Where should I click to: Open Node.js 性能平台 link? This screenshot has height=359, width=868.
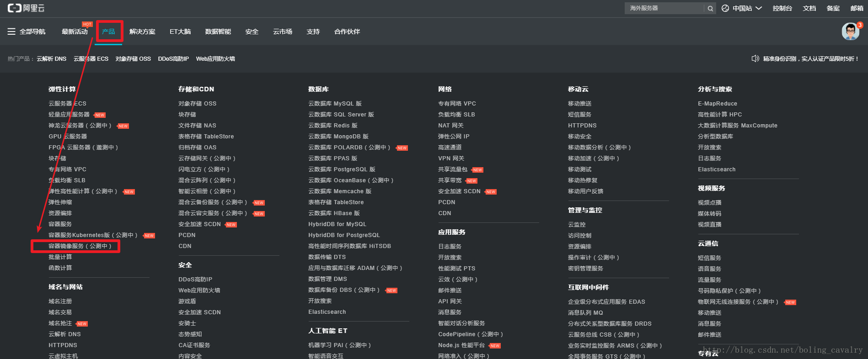[461, 345]
